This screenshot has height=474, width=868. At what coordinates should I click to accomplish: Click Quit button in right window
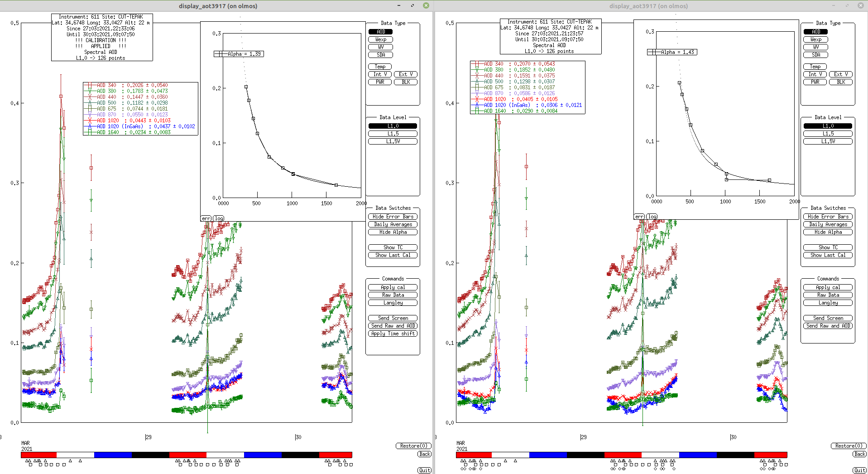point(859,470)
